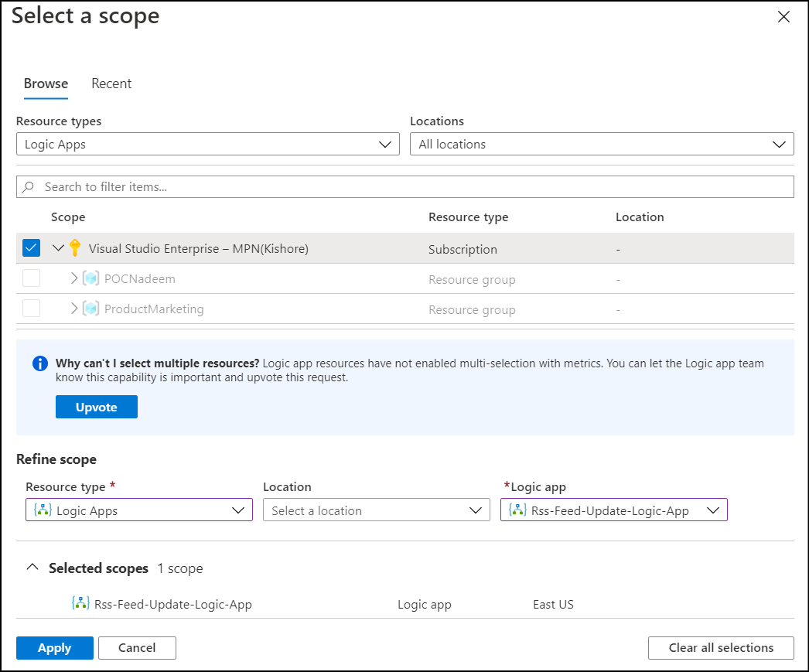
Task: Click the Upvote button
Action: coord(96,407)
